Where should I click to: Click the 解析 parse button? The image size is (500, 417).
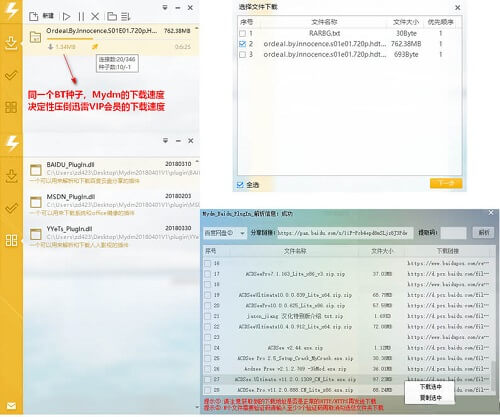[x=484, y=233]
